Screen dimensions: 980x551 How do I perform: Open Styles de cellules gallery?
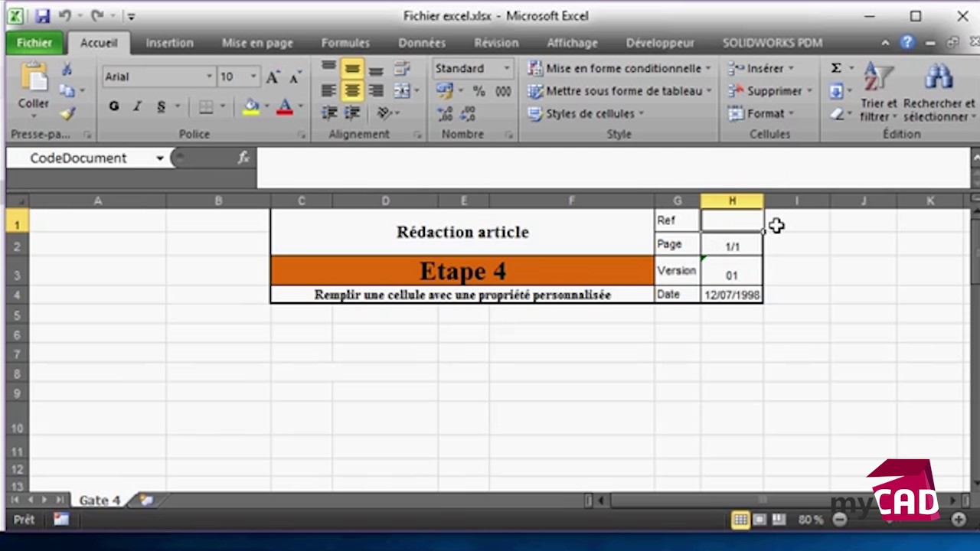tap(586, 114)
